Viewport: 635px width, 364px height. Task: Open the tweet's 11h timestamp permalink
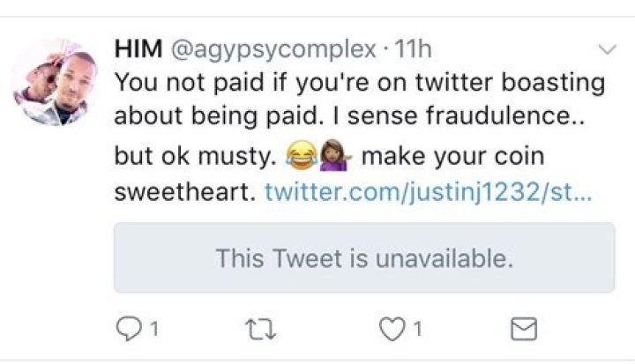pyautogui.click(x=413, y=49)
